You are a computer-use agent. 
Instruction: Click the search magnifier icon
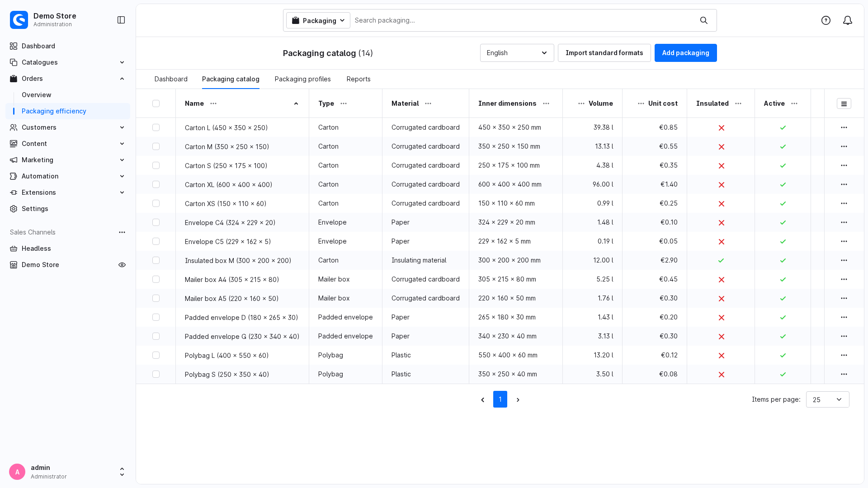[x=704, y=20]
